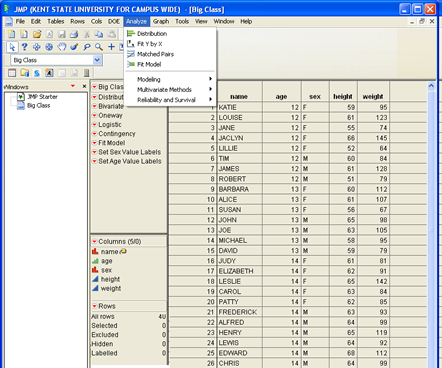Expand the Multivariate Methods submenu
Image resolution: width=442 pixels, height=368 pixels.
[171, 90]
